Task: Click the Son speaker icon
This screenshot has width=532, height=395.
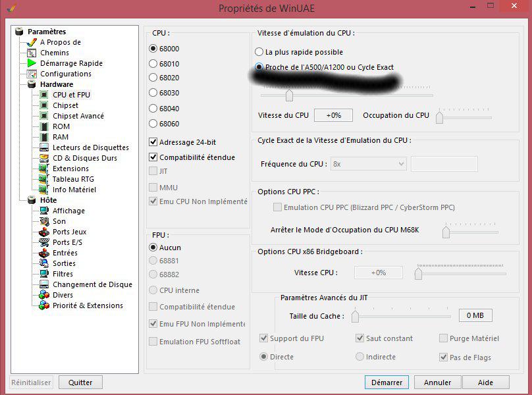Action: coord(44,221)
